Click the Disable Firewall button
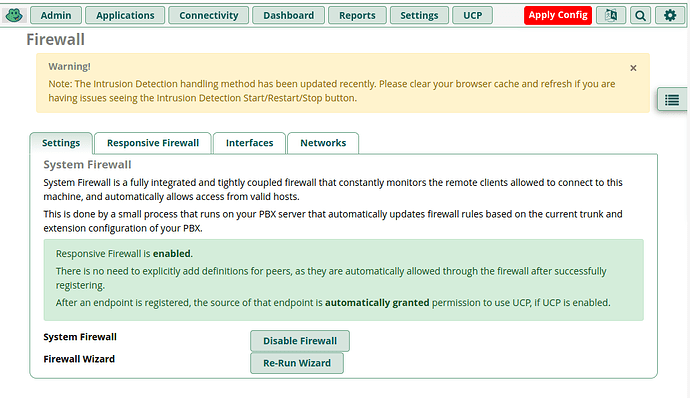 pyautogui.click(x=300, y=341)
